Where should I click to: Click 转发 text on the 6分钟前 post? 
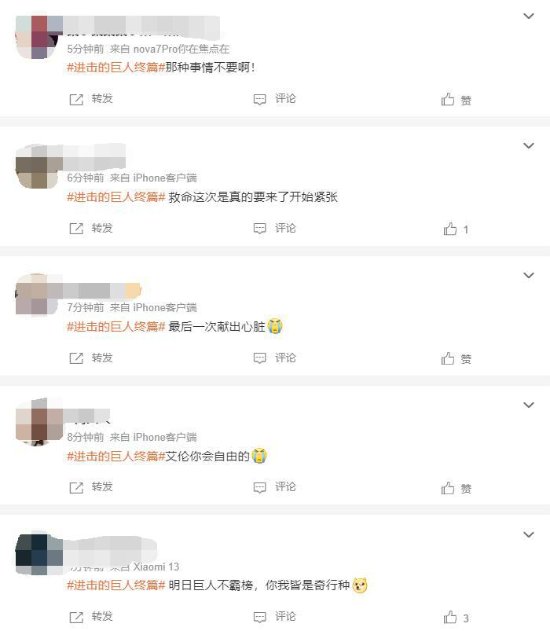pyautogui.click(x=102, y=228)
